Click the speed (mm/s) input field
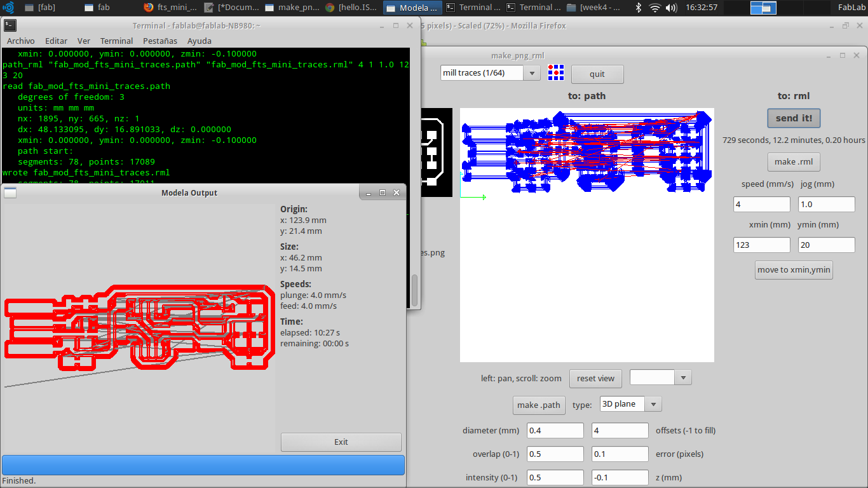The width and height of the screenshot is (868, 488). pyautogui.click(x=761, y=204)
